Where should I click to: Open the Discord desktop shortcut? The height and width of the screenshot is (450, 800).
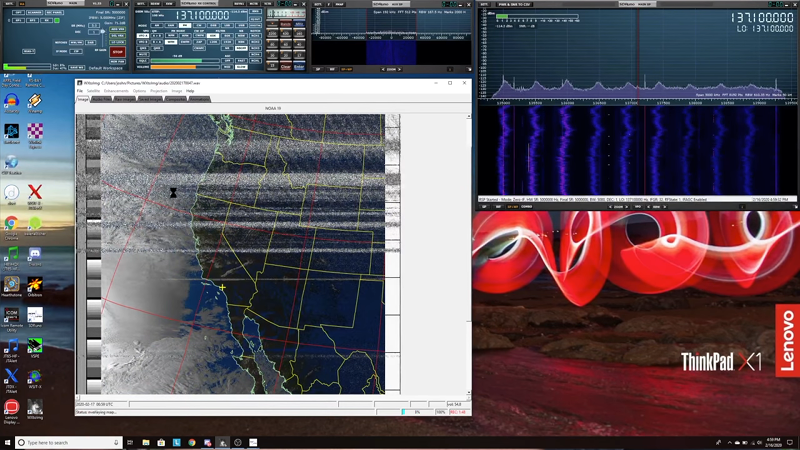35,254
